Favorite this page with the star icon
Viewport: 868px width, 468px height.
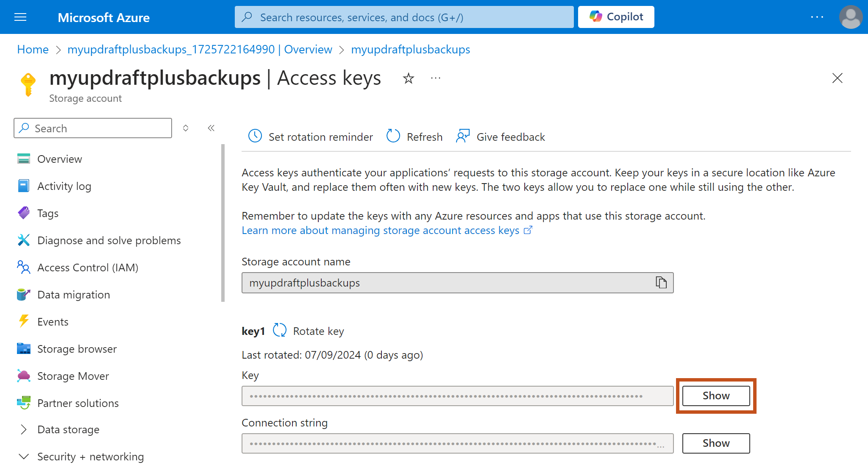408,78
